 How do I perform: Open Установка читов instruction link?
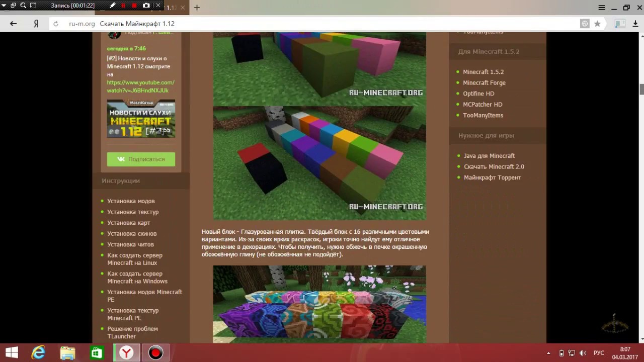click(130, 244)
